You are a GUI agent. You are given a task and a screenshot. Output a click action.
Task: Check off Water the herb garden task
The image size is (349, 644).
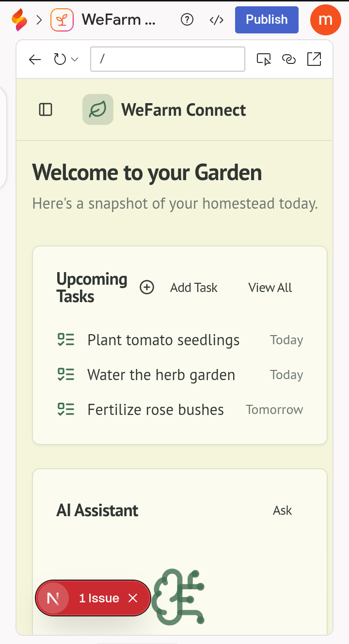tap(66, 375)
